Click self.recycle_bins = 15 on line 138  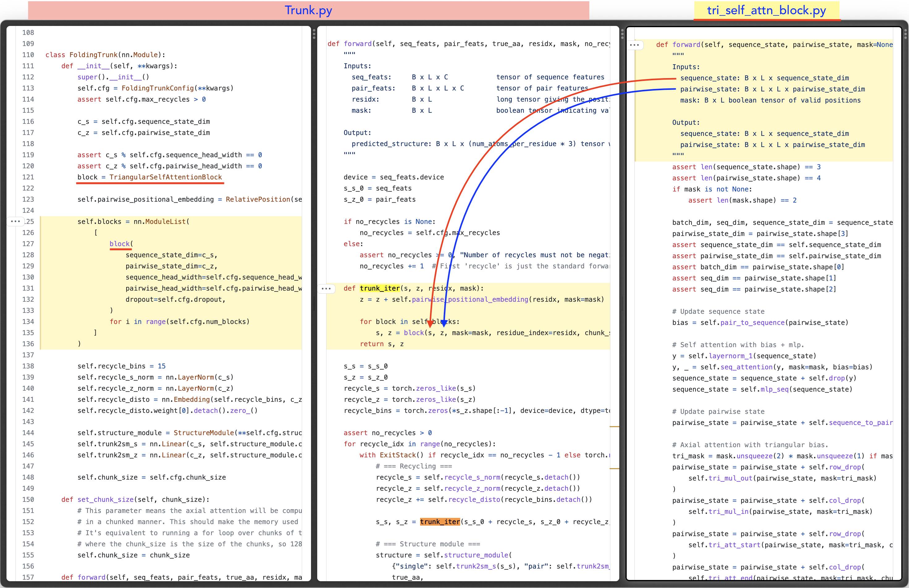[121, 366]
